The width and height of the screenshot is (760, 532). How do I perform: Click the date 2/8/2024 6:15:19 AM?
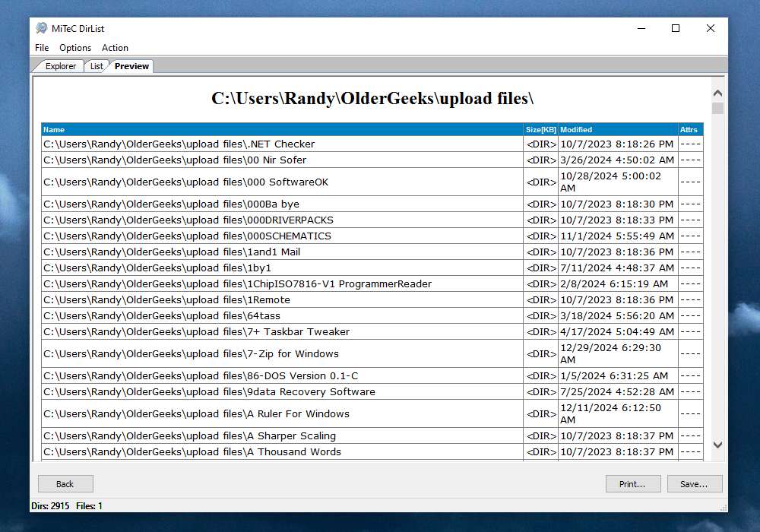[x=614, y=284]
